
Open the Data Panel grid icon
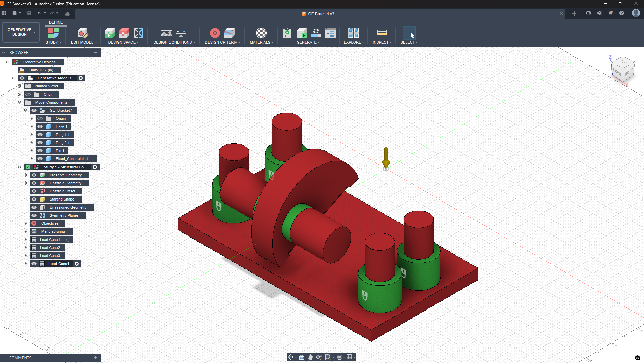tap(4, 13)
